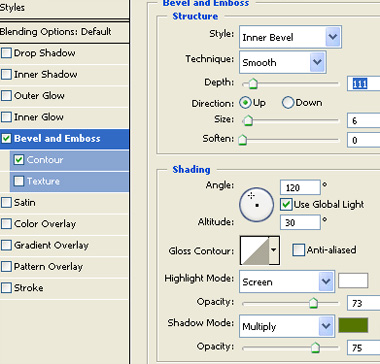This screenshot has height=364, width=380.
Task: Select the Color Overlay style row
Action: (x=64, y=224)
